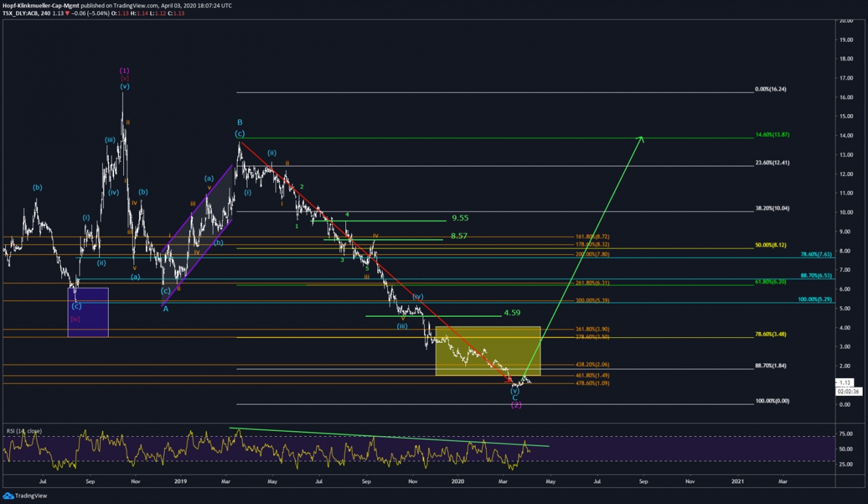868x504 pixels.
Task: Select the blue wave A label
Action: click(x=166, y=309)
